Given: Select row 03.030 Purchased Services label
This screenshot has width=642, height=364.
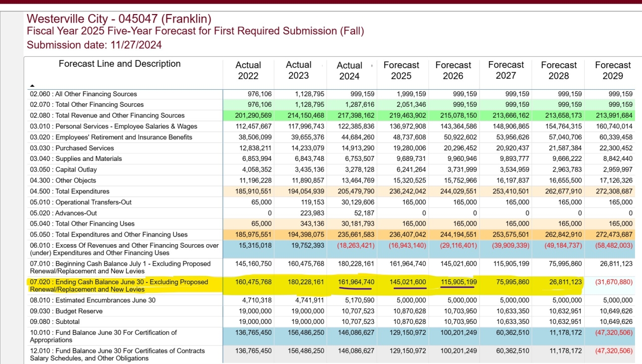Looking at the screenshot, I should click(x=72, y=148).
